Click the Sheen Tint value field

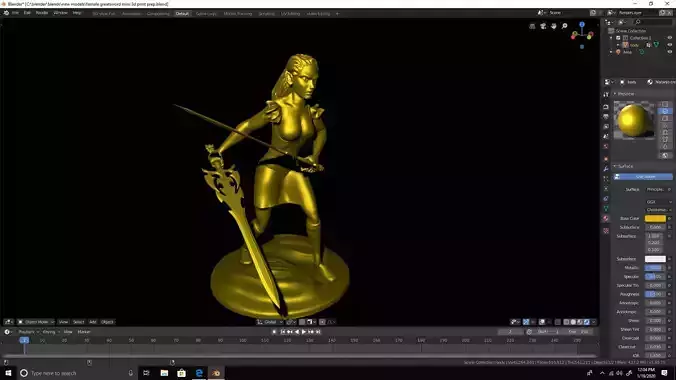tap(655, 330)
